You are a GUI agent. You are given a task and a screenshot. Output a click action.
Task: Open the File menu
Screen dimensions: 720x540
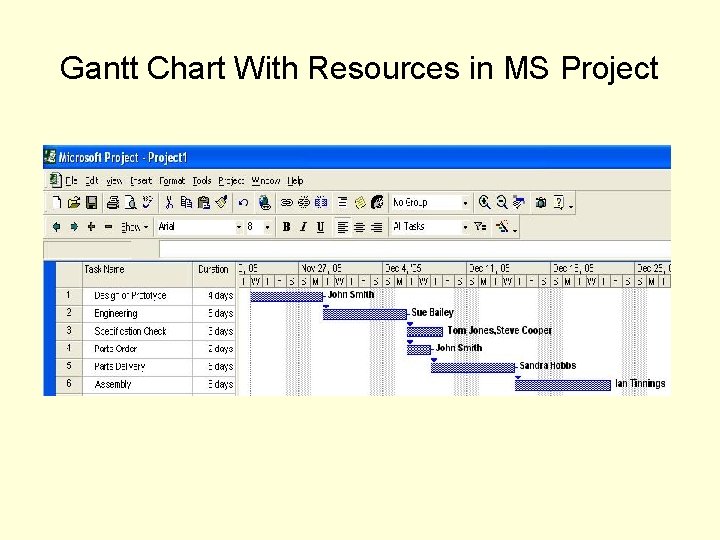coord(71,181)
